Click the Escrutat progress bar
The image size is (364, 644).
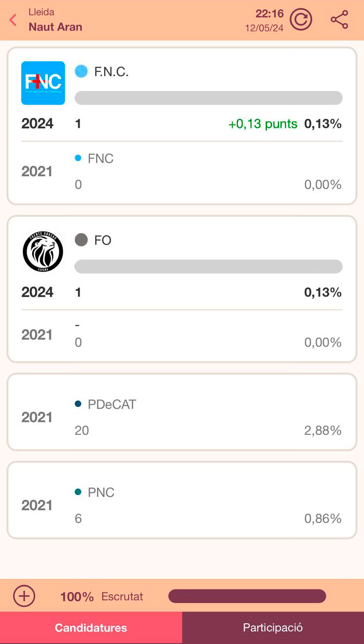[247, 596]
